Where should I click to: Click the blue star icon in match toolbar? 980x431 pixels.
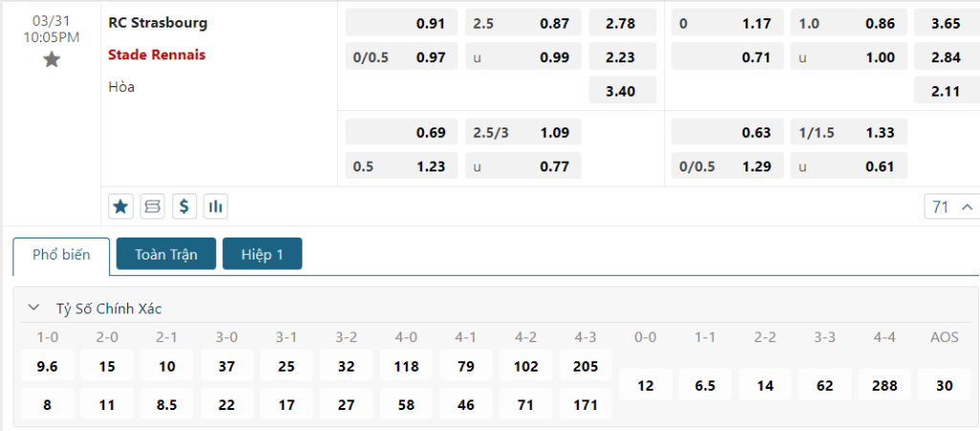coord(121,206)
